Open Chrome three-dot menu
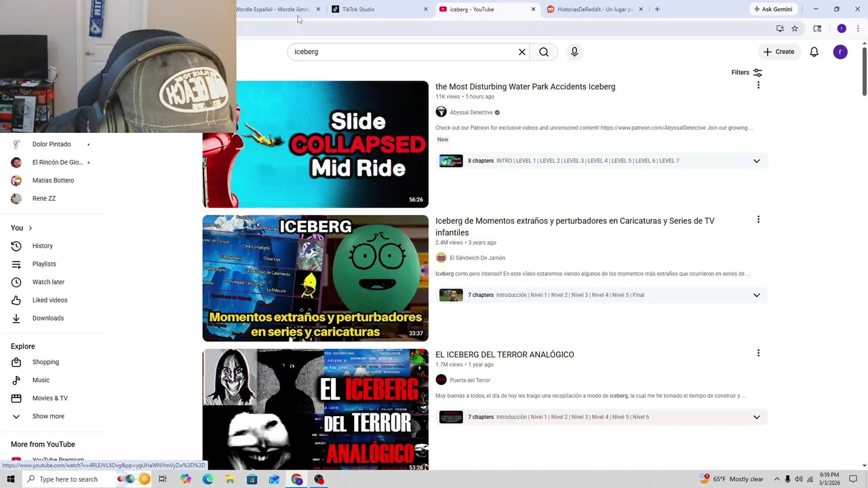Image resolution: width=868 pixels, height=488 pixels. pos(858,28)
